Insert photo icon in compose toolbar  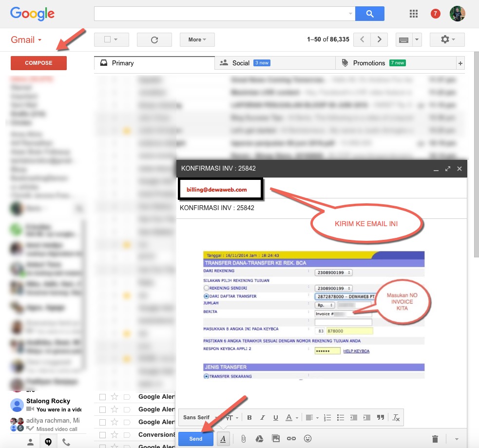[x=275, y=439]
